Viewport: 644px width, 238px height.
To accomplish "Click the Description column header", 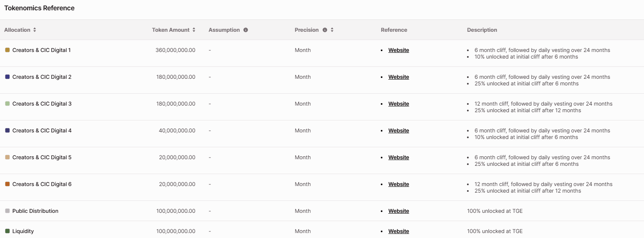I will point(482,30).
